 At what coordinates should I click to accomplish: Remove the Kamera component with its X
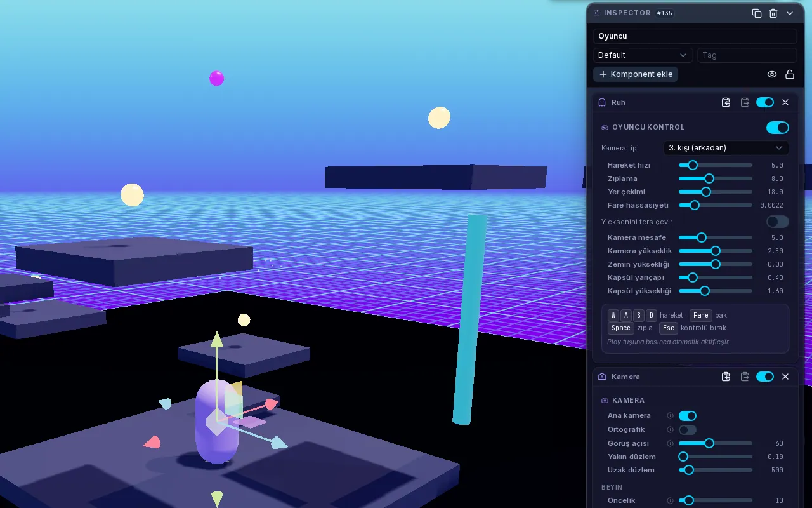[x=785, y=377]
